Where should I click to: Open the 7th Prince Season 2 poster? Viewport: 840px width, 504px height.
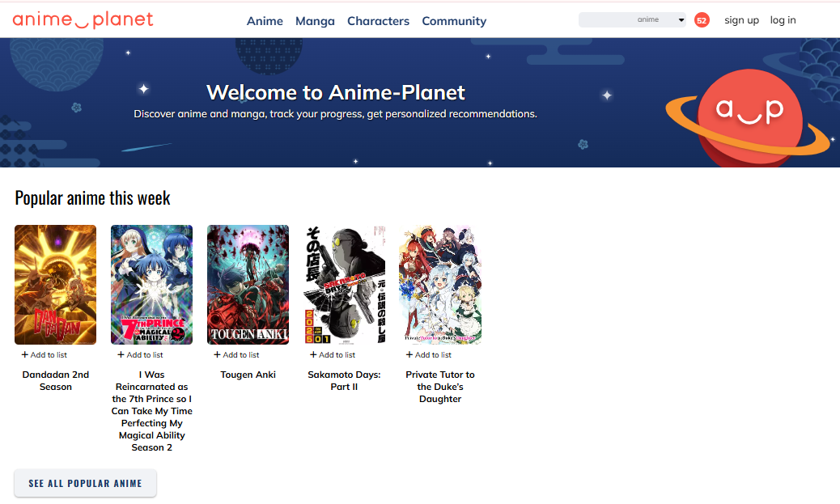click(151, 285)
